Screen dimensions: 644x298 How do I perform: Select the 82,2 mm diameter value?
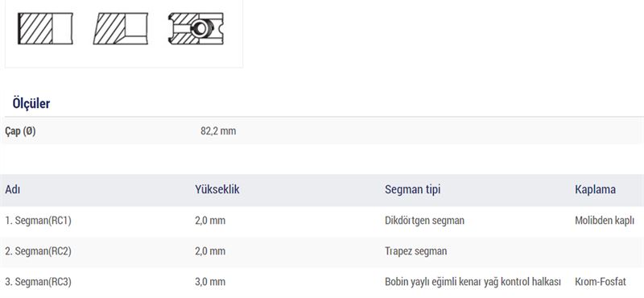(x=218, y=131)
